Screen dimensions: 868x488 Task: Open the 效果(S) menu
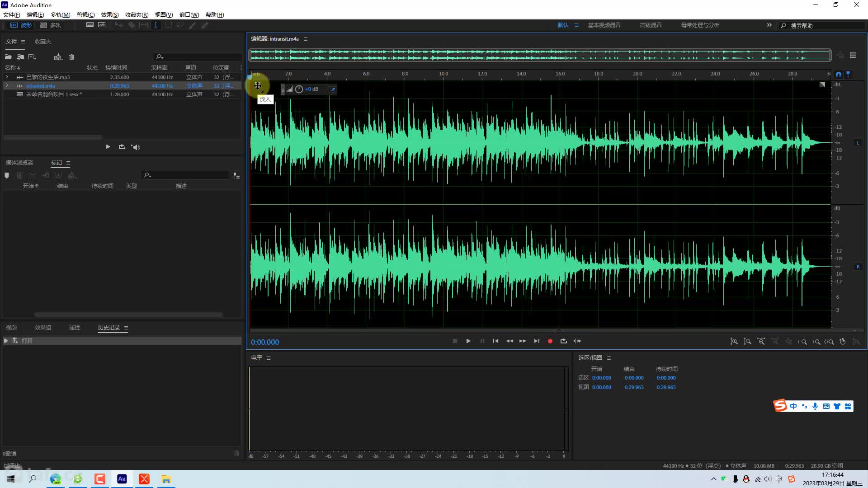pos(109,15)
